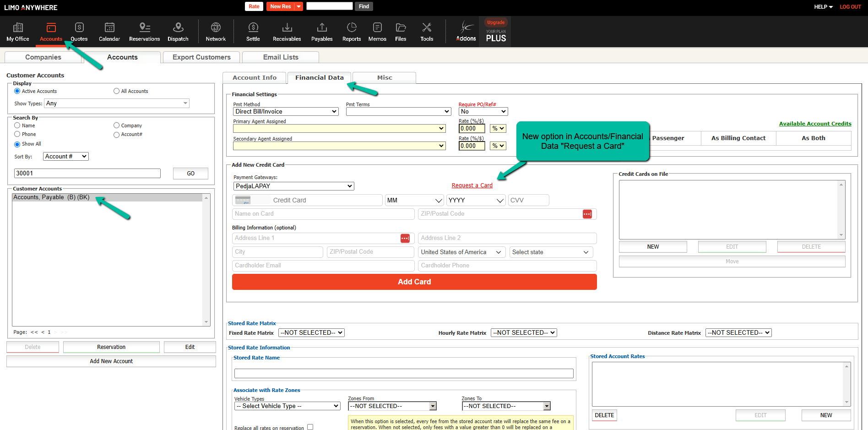Viewport: 868px width, 430px height.
Task: Click the Request a Card link
Action: pos(472,185)
